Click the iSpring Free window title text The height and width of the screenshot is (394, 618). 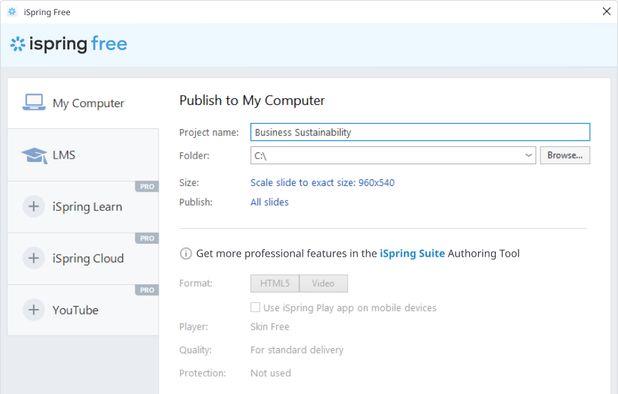click(47, 12)
